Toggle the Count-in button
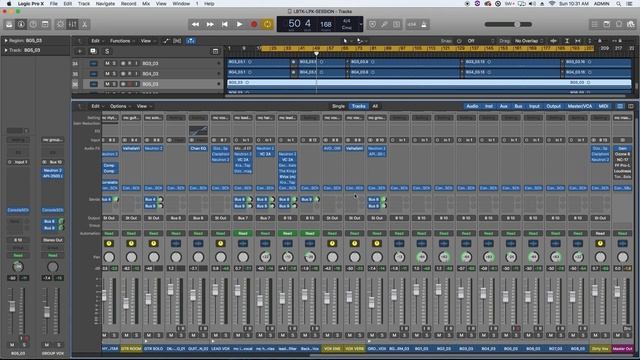This screenshot has width=640, height=360. [412, 24]
